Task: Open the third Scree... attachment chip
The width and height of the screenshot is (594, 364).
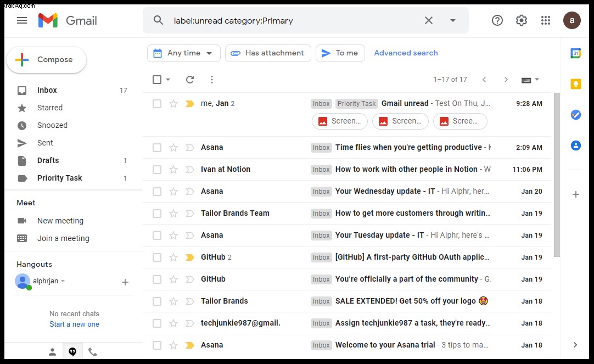Action: click(460, 121)
